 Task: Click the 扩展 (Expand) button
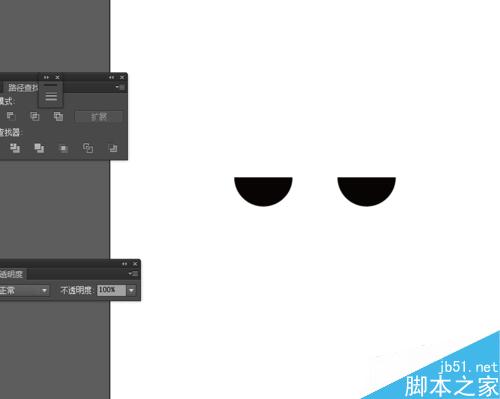click(99, 117)
